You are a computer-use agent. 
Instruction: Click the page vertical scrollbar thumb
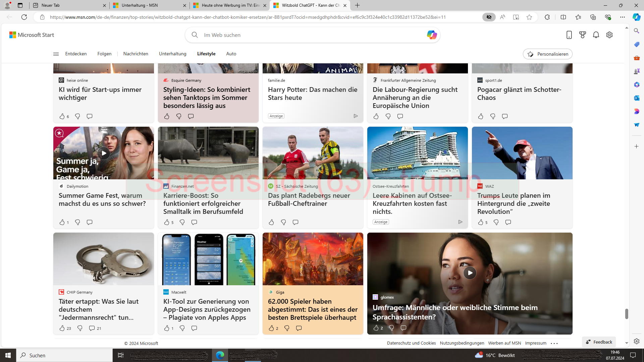click(x=627, y=314)
